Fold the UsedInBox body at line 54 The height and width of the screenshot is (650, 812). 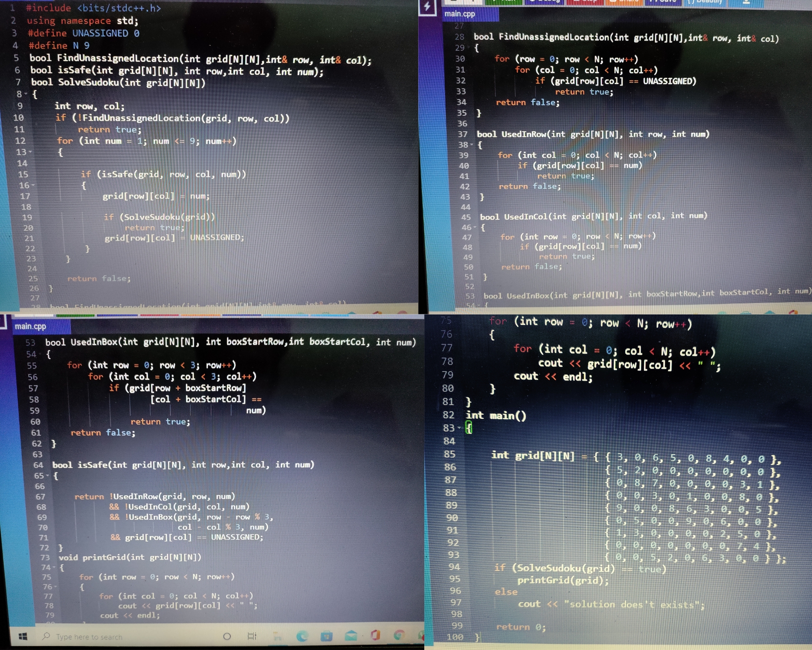[x=39, y=355]
